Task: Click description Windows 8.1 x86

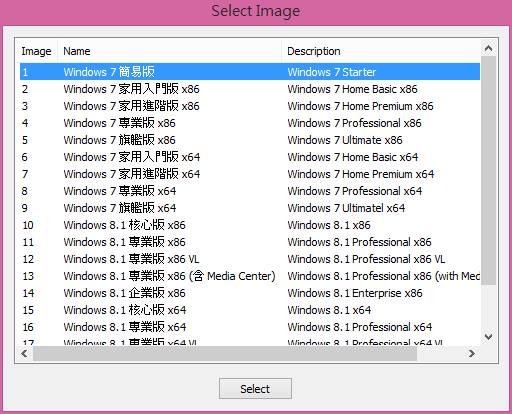Action: [x=329, y=225]
